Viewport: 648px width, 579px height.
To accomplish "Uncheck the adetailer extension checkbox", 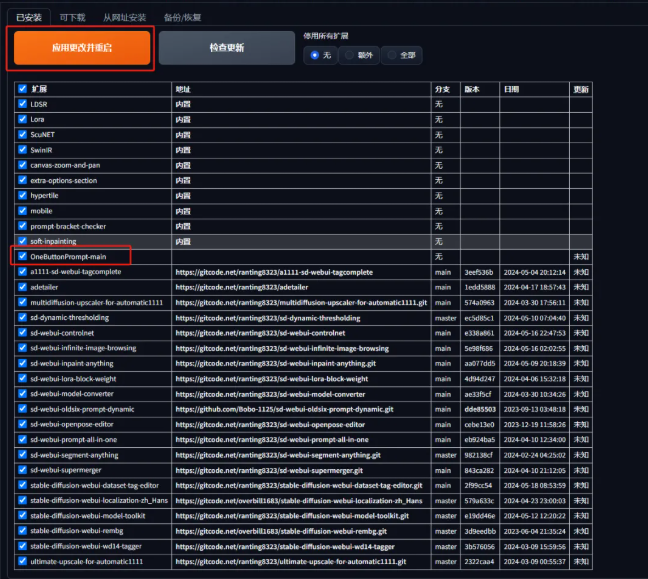I will coord(22,287).
